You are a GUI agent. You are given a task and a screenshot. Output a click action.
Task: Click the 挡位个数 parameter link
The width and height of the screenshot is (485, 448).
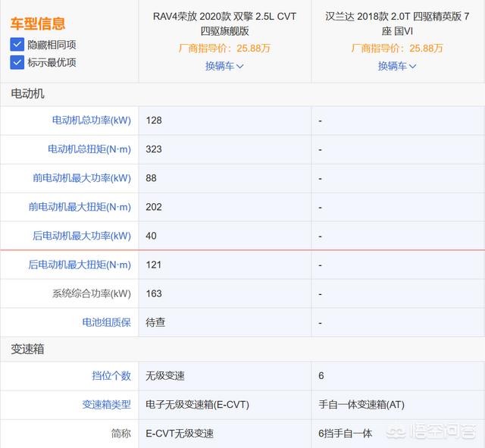(x=111, y=376)
